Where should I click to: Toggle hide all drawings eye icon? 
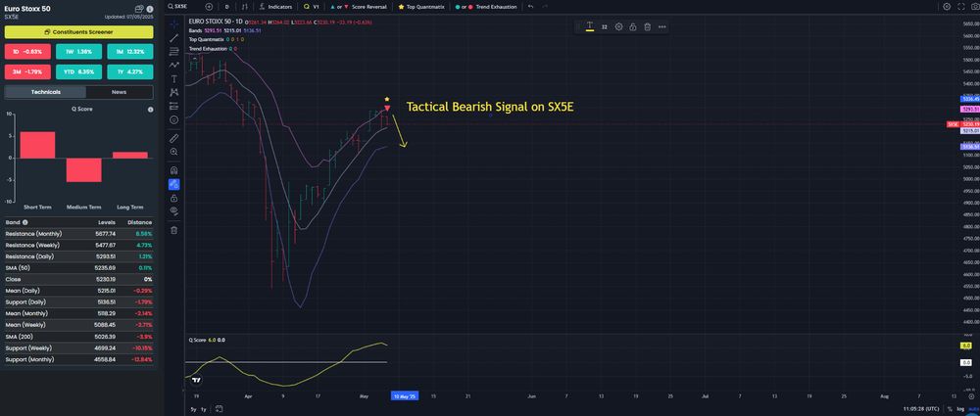(x=173, y=211)
